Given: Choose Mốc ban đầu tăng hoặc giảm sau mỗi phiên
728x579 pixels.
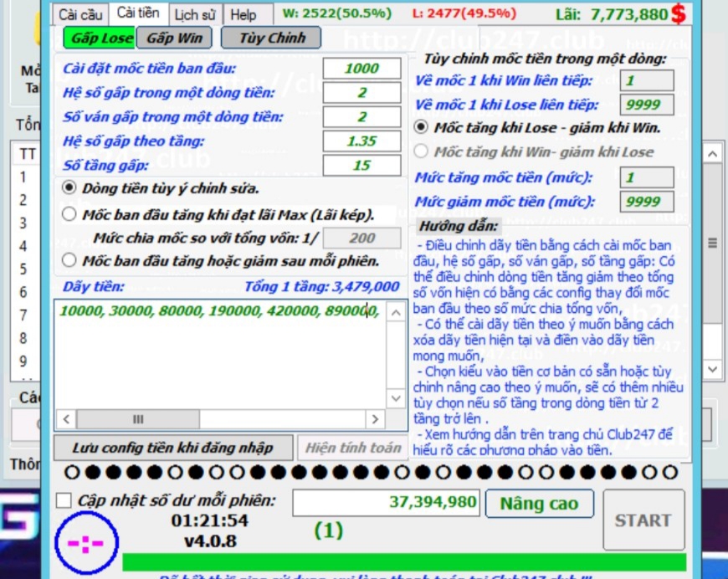Looking at the screenshot, I should pos(69,260).
